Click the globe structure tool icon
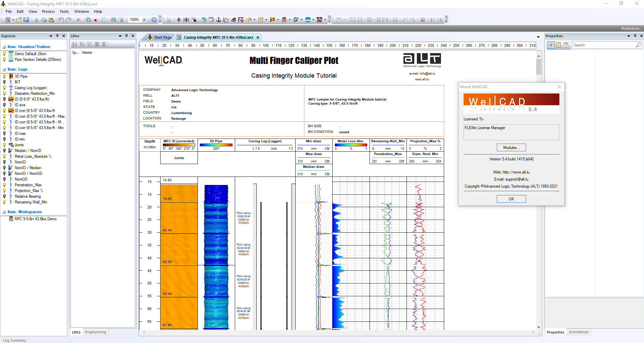 point(296,20)
